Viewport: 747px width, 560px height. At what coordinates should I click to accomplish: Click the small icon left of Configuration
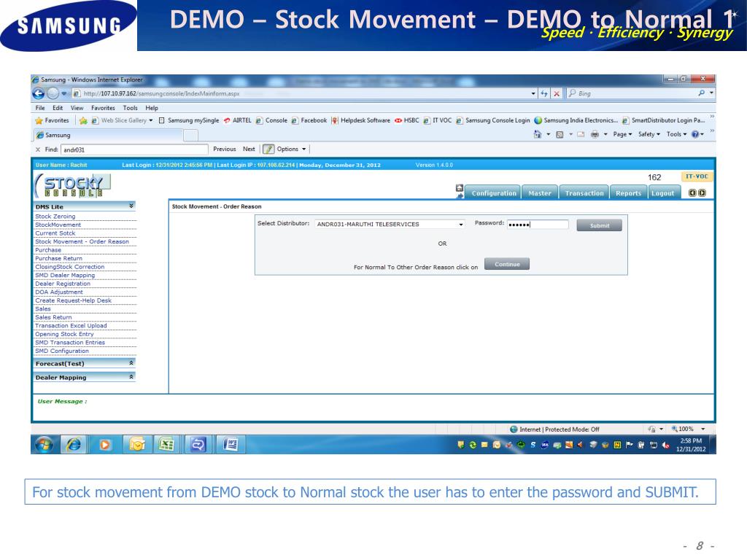(x=460, y=188)
